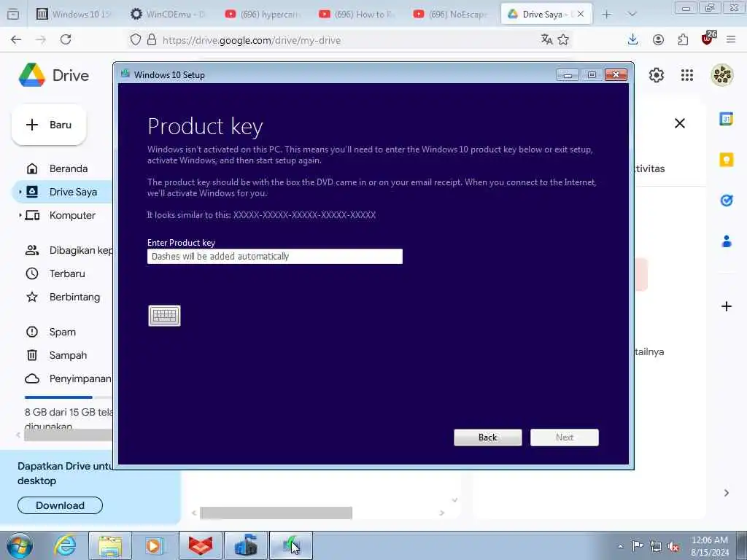Click Baru to create new Drive item
Viewport: 747px width, 560px height.
(49, 125)
